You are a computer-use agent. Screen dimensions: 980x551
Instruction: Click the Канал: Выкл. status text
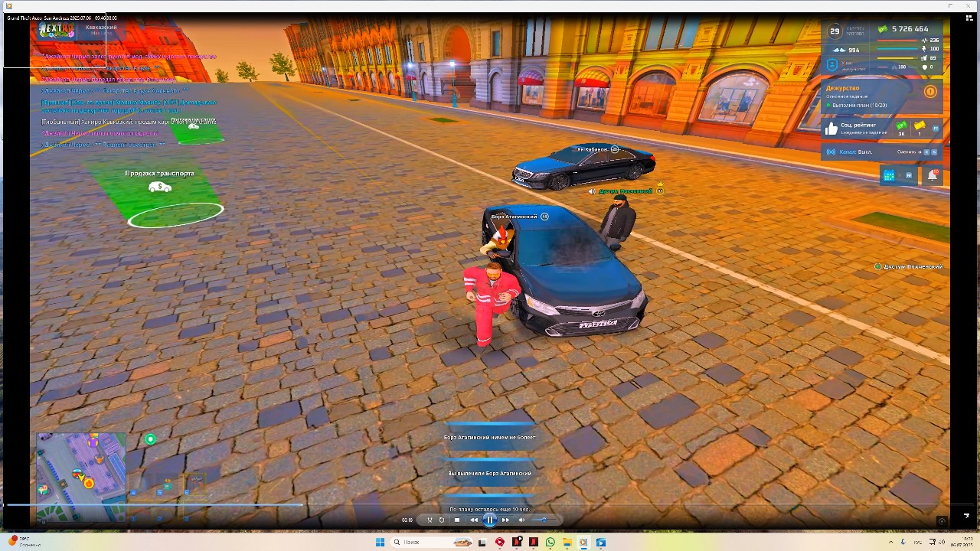click(855, 152)
